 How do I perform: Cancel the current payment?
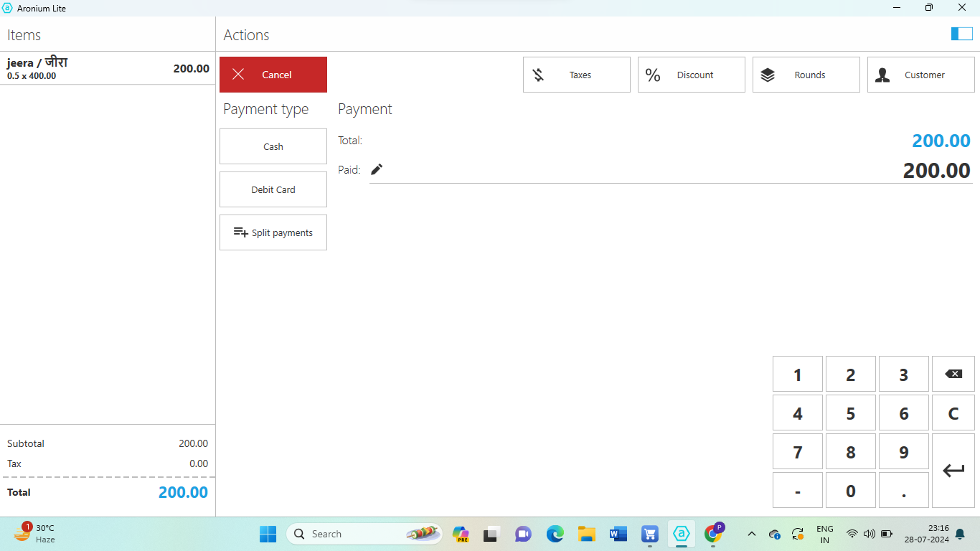273,75
